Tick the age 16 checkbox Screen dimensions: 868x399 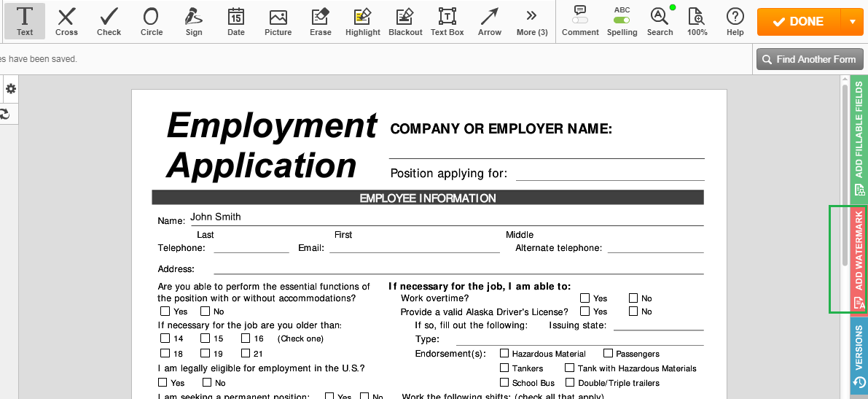(246, 338)
